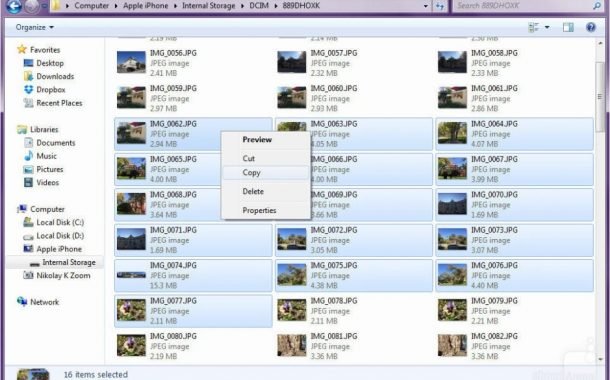Image resolution: width=610 pixels, height=380 pixels.
Task: Select the IMG_0056.JPG thumbnail
Action: click(x=131, y=62)
